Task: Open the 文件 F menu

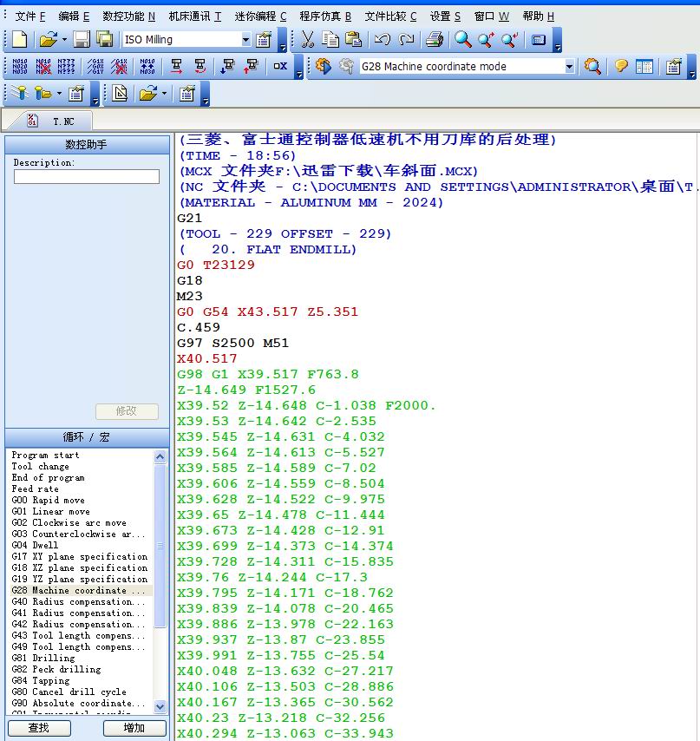Action: (30, 16)
